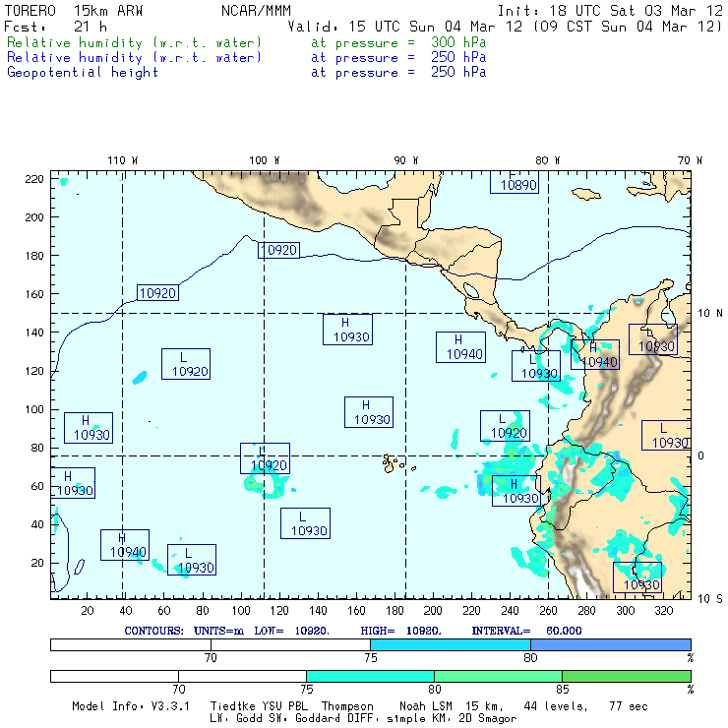Click the 'INTERVAL= 60.000' text

click(x=526, y=631)
